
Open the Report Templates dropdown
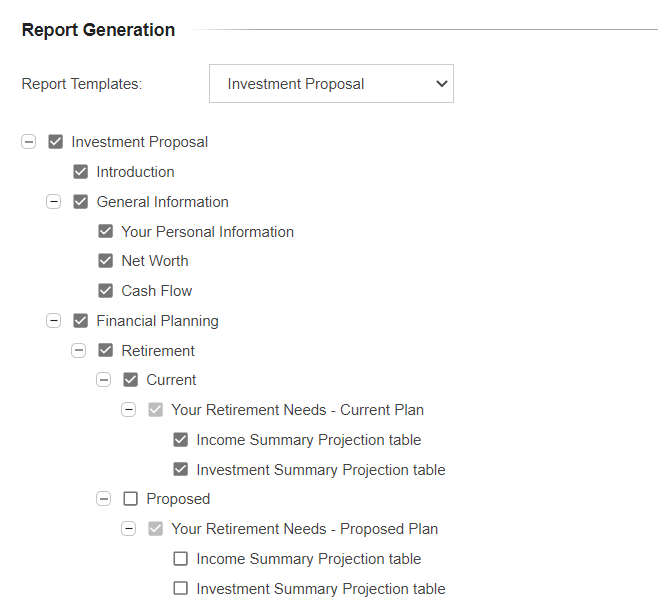click(331, 84)
